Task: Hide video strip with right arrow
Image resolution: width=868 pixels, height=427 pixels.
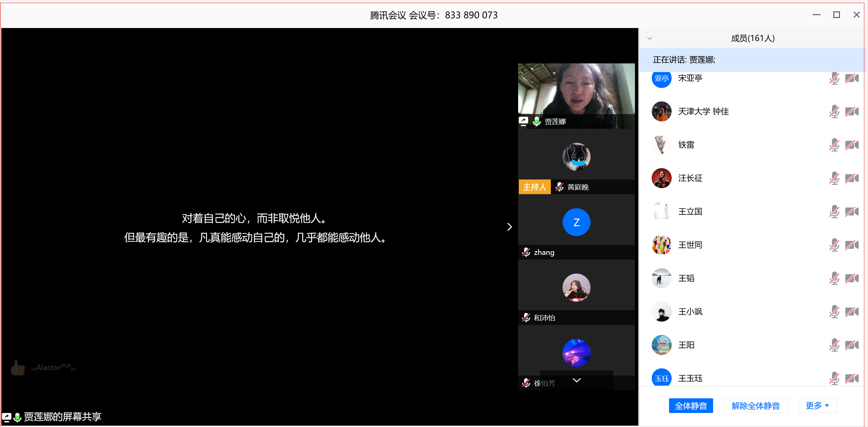Action: (509, 227)
